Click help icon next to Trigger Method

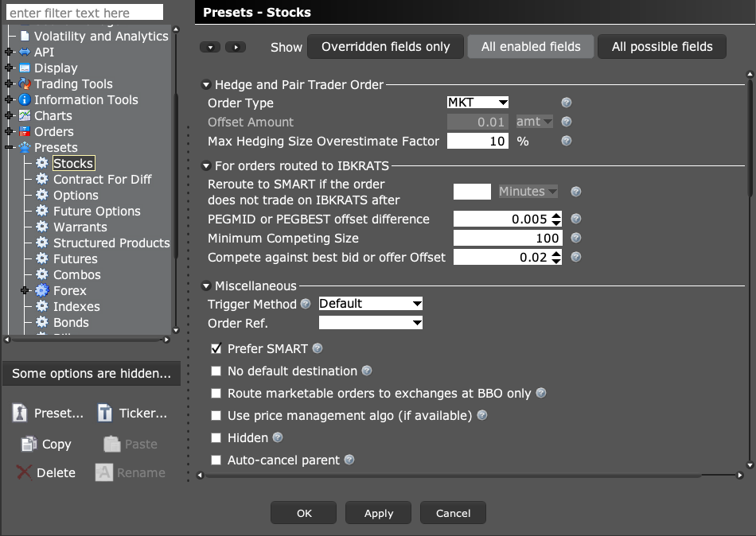coord(306,304)
